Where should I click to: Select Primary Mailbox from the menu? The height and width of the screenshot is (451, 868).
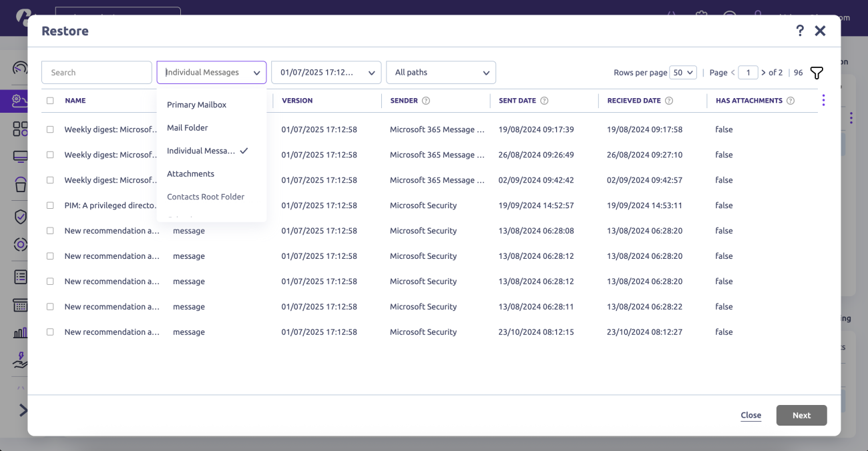coord(196,104)
